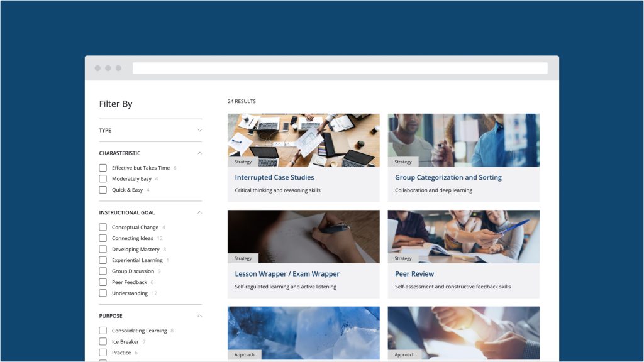Open the Group Categorization and Sorting link
Image resolution: width=644 pixels, height=362 pixels.
click(448, 178)
